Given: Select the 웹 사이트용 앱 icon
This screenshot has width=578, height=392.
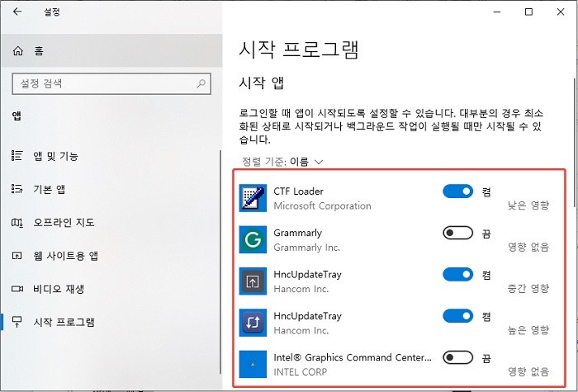Looking at the screenshot, I should pyautogui.click(x=17, y=256).
